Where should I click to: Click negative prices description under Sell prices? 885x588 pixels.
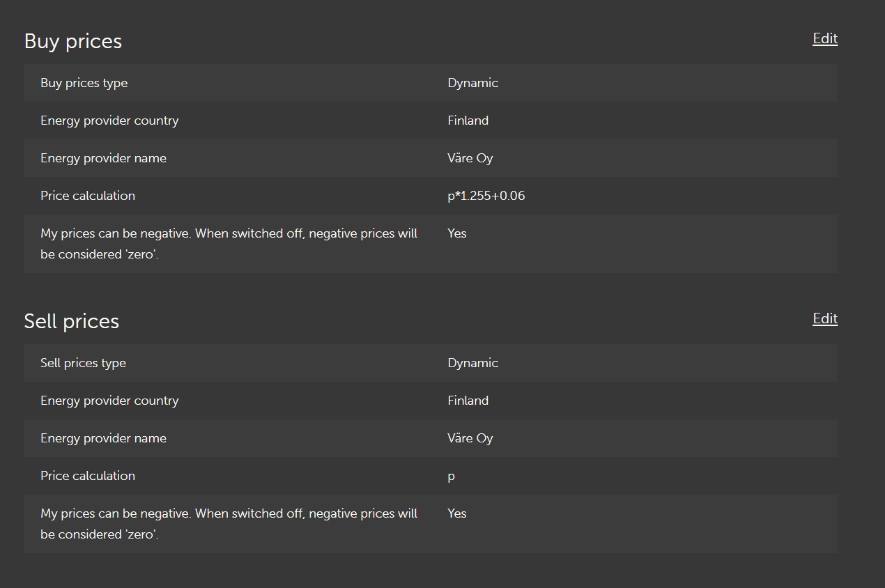[x=229, y=524]
